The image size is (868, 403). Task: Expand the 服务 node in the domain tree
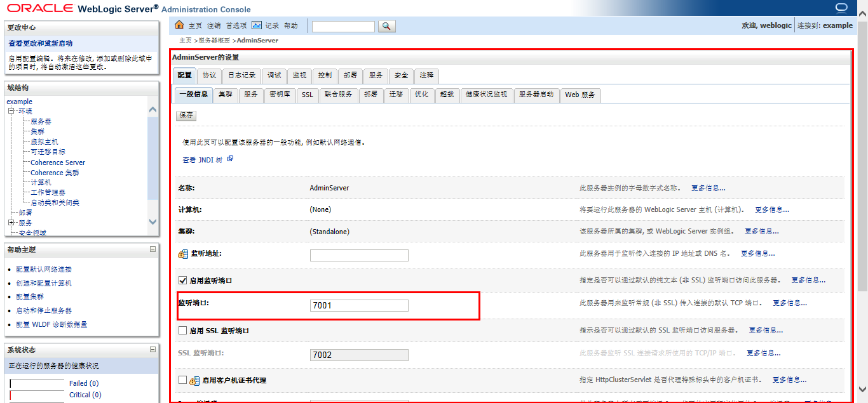click(11, 223)
